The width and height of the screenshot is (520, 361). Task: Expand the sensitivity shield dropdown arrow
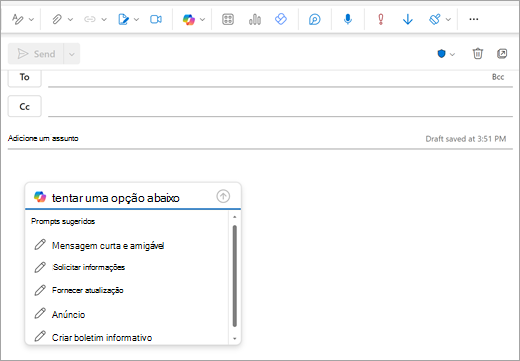tap(452, 54)
